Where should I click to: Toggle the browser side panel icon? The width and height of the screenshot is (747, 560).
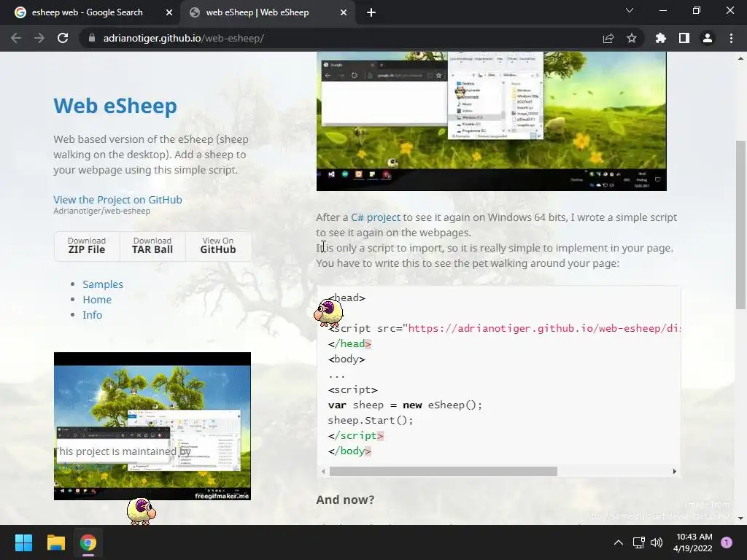(x=684, y=38)
